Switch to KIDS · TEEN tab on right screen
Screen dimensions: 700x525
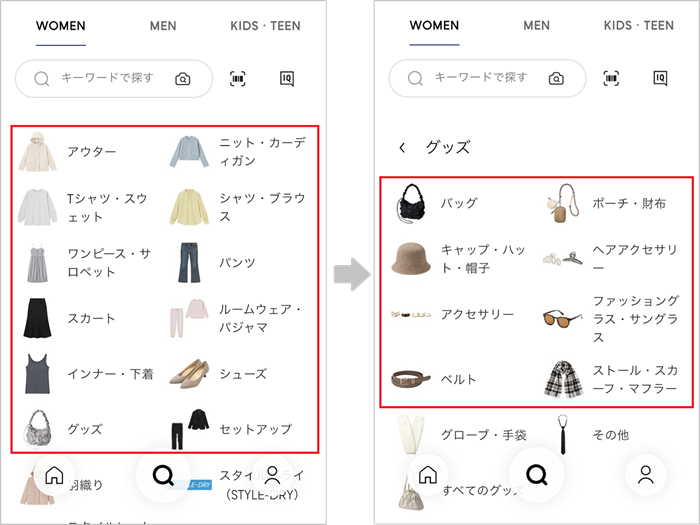(x=638, y=26)
